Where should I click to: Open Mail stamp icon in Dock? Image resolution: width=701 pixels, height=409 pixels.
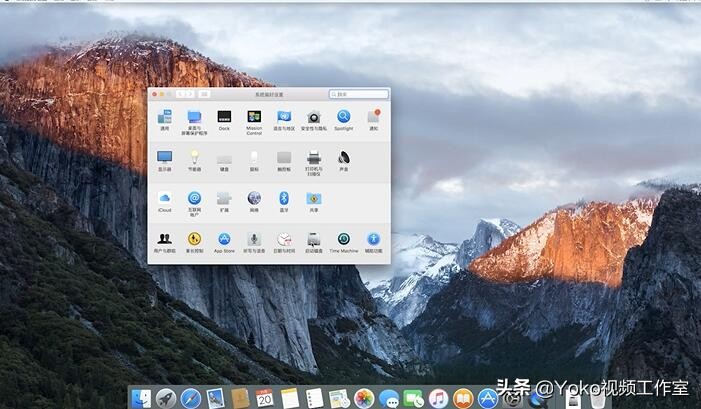pyautogui.click(x=215, y=398)
